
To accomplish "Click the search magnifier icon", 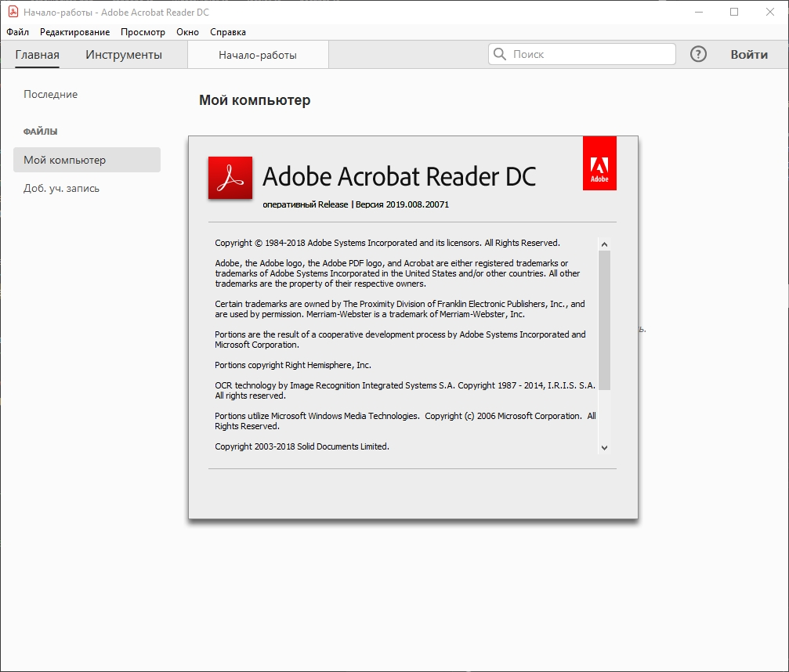I will pos(500,54).
